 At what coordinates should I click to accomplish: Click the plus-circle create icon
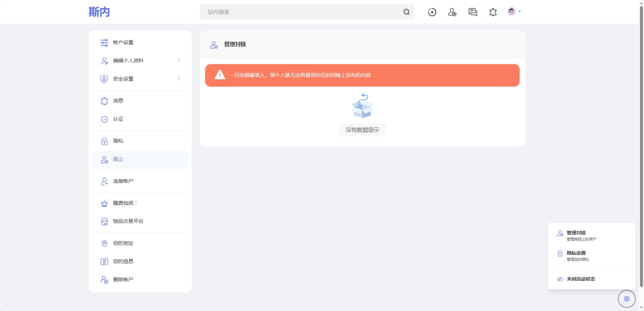432,12
